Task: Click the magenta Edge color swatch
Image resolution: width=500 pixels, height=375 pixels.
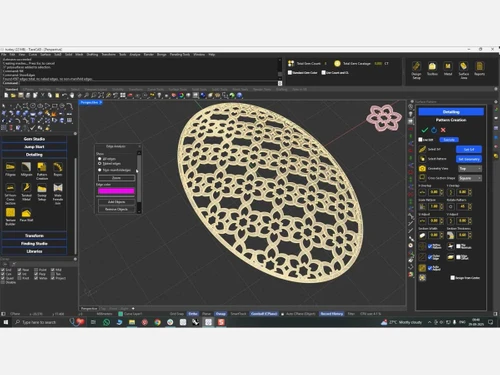Action: [x=116, y=191]
